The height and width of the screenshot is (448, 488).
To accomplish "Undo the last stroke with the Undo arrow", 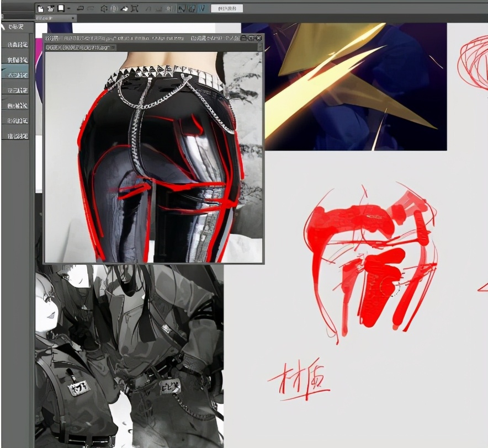I will [80, 8].
